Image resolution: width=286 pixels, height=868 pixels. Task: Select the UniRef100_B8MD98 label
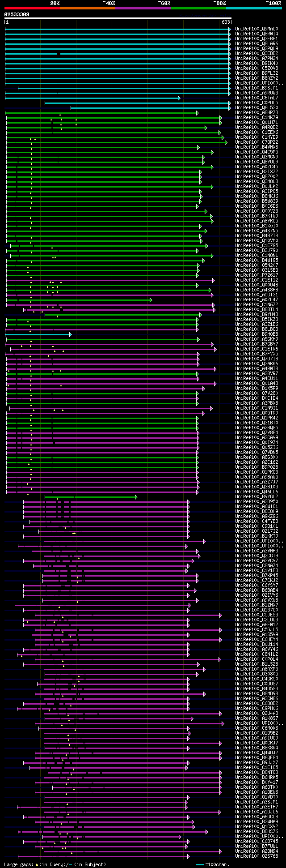coord(257,694)
